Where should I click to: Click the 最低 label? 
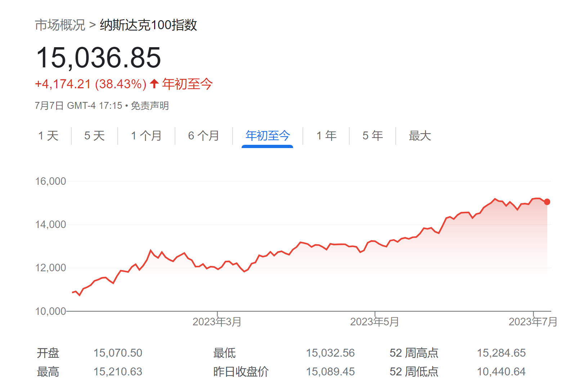pos(224,353)
